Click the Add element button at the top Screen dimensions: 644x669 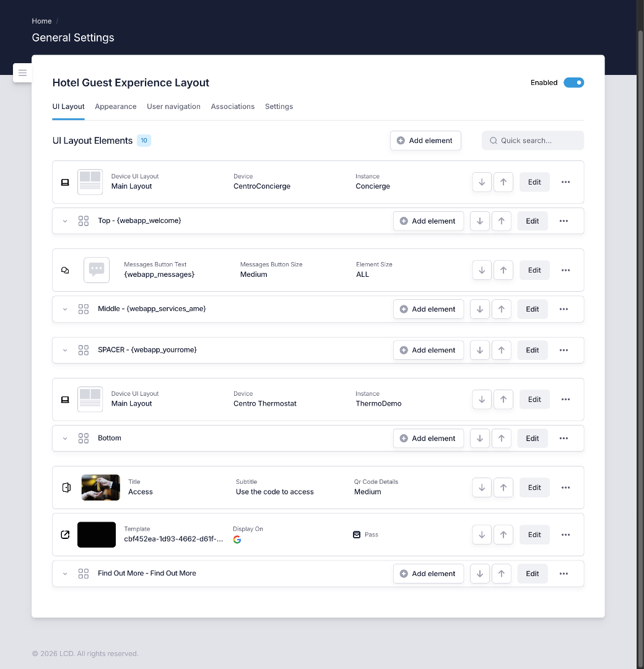tap(425, 141)
